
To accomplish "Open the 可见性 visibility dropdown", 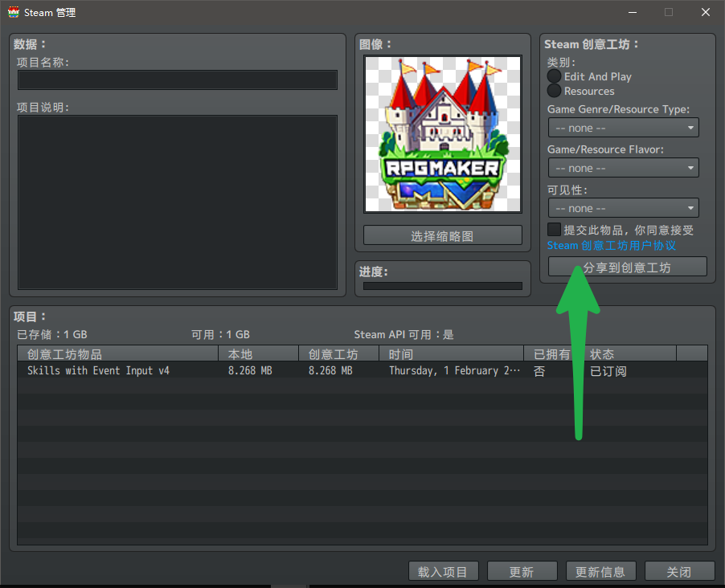I will [623, 208].
